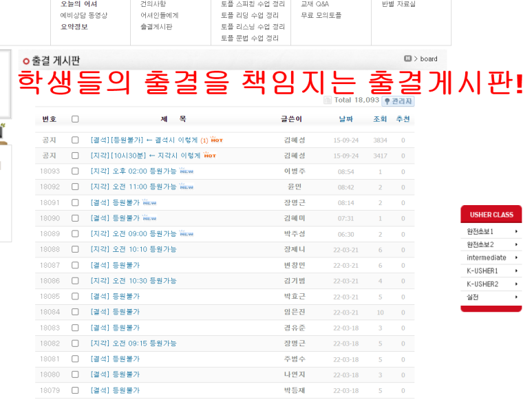Toggle the select-all checkbox in header row

point(75,119)
